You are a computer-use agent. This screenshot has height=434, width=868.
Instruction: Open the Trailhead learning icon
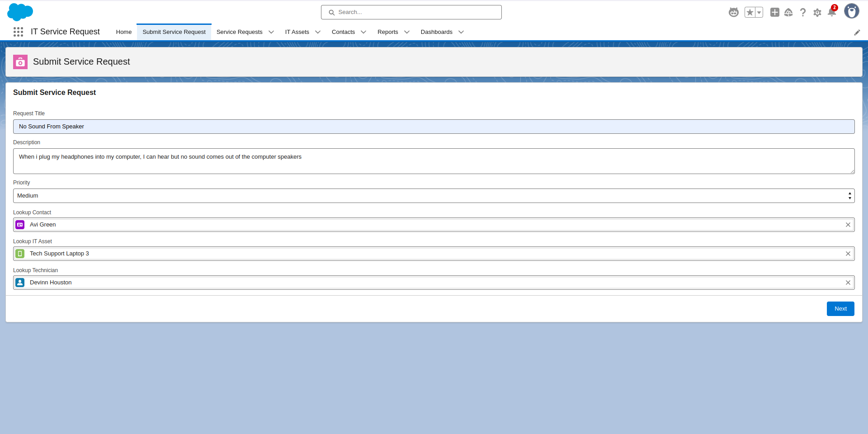(788, 13)
